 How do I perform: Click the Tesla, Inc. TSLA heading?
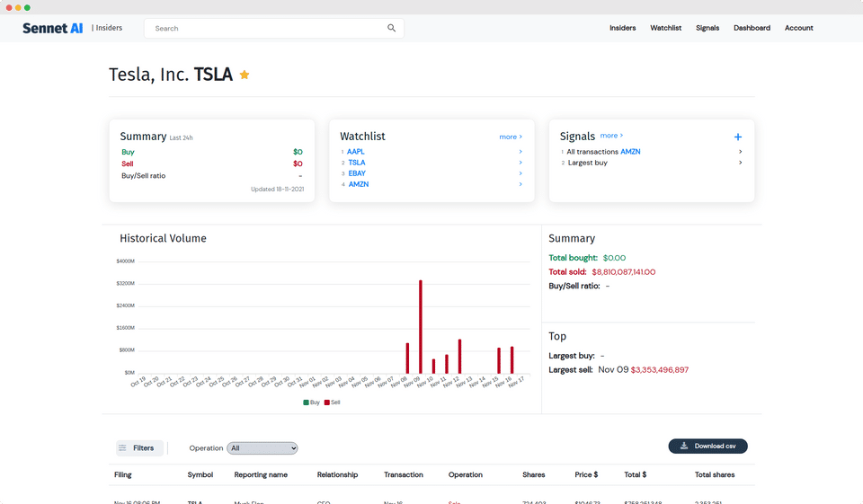[171, 75]
